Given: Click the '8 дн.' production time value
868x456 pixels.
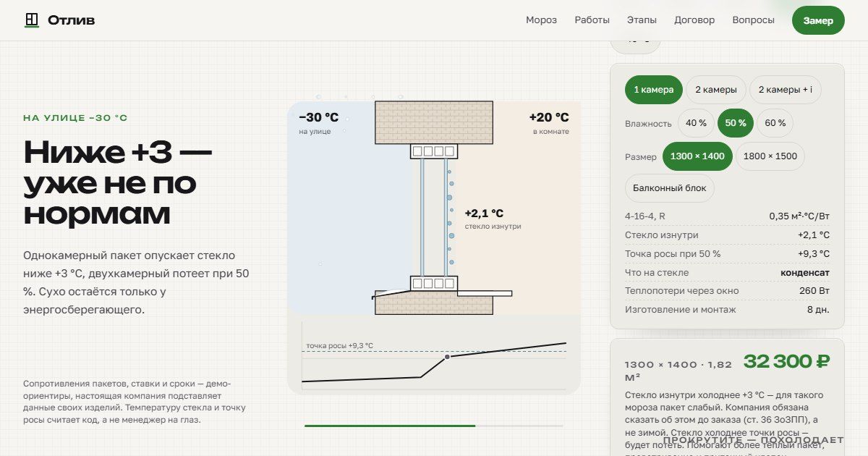Looking at the screenshot, I should [818, 310].
